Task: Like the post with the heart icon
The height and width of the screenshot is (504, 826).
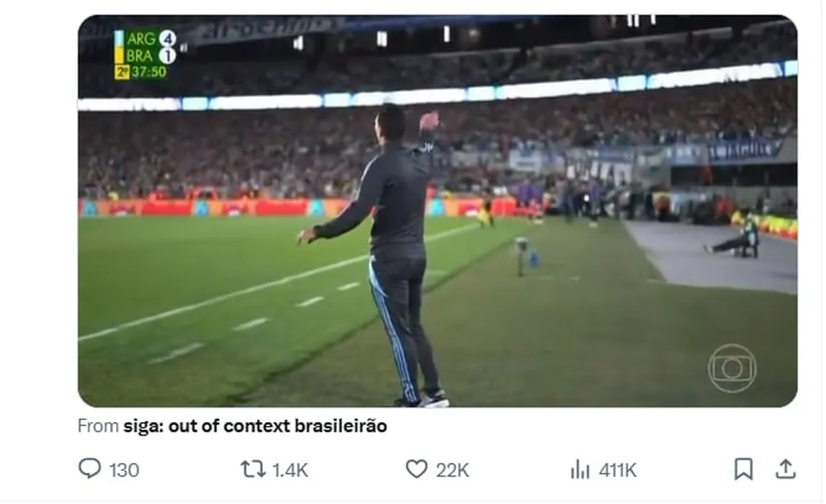Action: [x=416, y=469]
